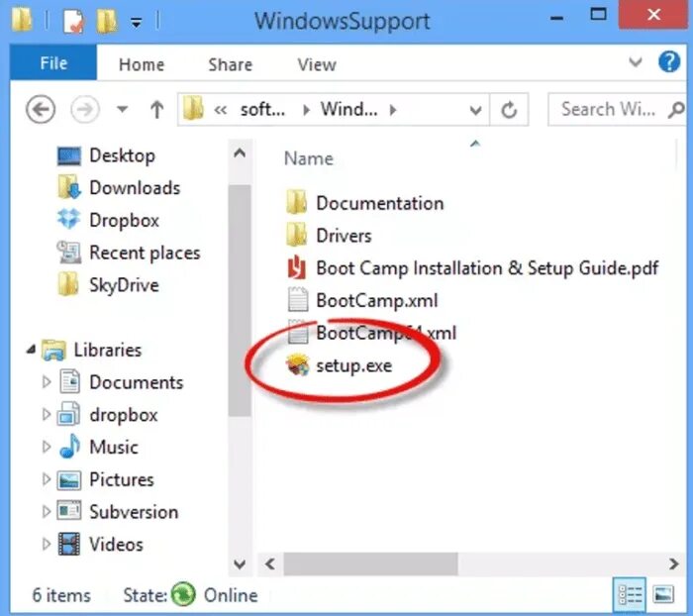This screenshot has width=693, height=616.
Task: Open recent locations dropdown arrow
Action: click(122, 109)
